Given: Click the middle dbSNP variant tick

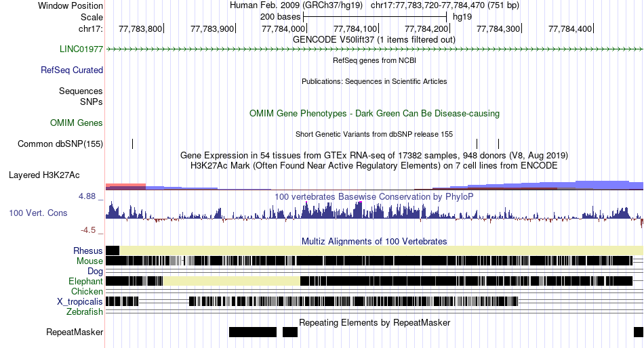Looking at the screenshot, I should pyautogui.click(x=477, y=144).
